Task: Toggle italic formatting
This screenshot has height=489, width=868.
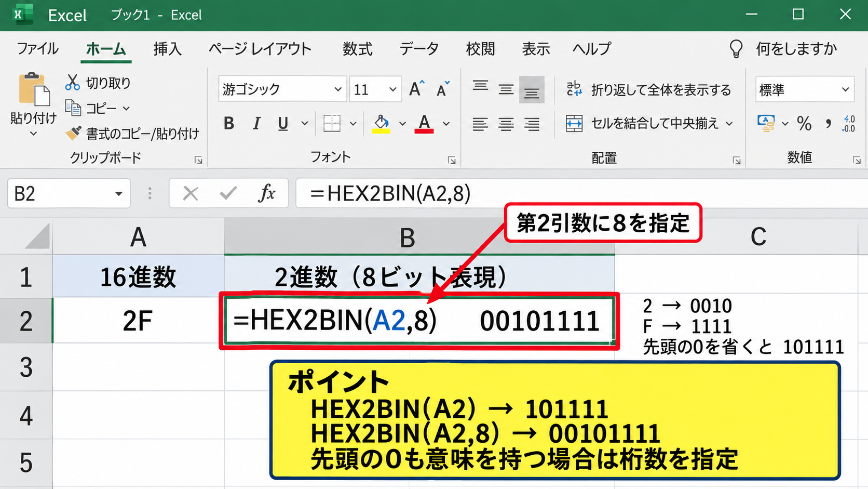Action: (256, 124)
